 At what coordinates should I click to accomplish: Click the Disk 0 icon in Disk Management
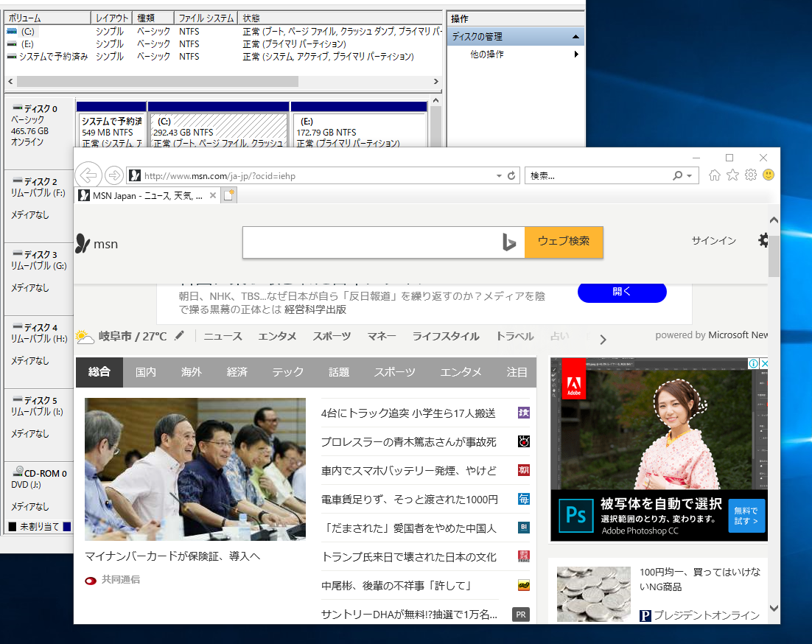tap(18, 108)
